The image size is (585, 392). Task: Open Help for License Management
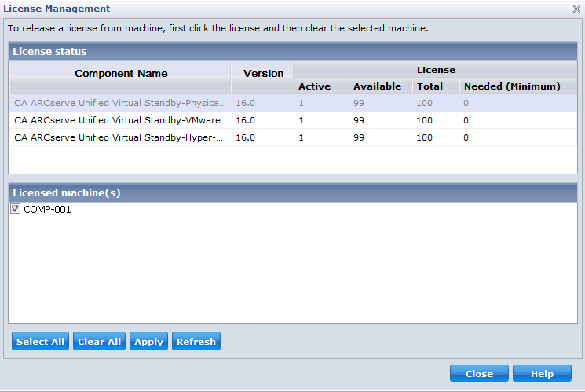click(542, 373)
